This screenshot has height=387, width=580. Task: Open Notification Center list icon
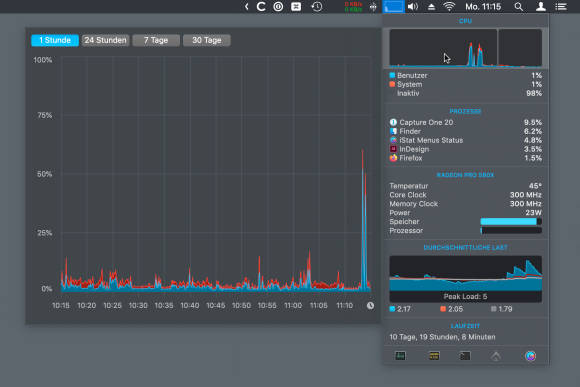561,7
